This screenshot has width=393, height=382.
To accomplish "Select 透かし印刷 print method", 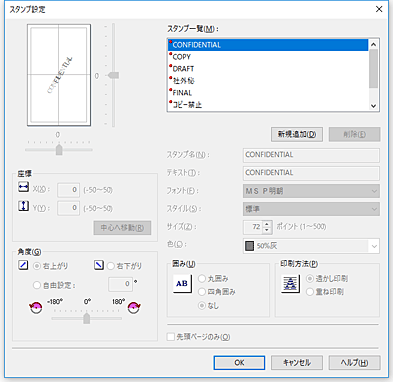I will tap(310, 278).
